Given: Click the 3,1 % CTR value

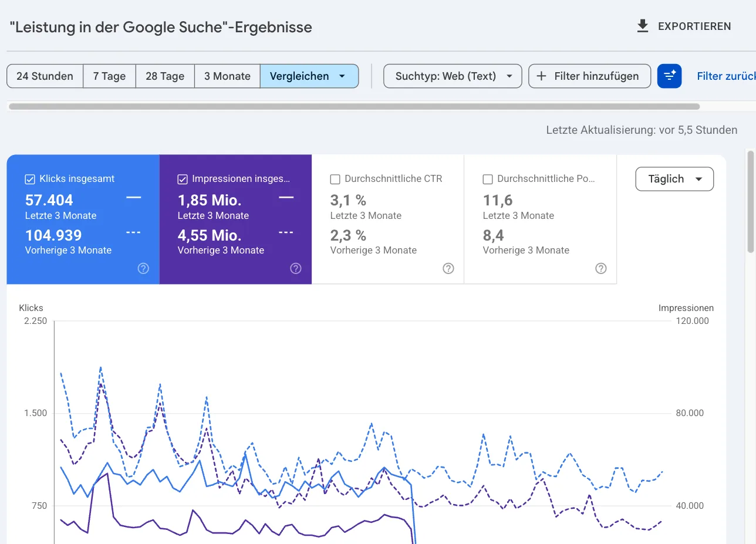Looking at the screenshot, I should pyautogui.click(x=348, y=200).
